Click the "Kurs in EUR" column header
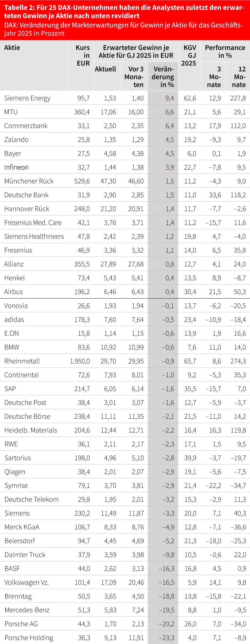This screenshot has height=644, width=250. (83, 55)
